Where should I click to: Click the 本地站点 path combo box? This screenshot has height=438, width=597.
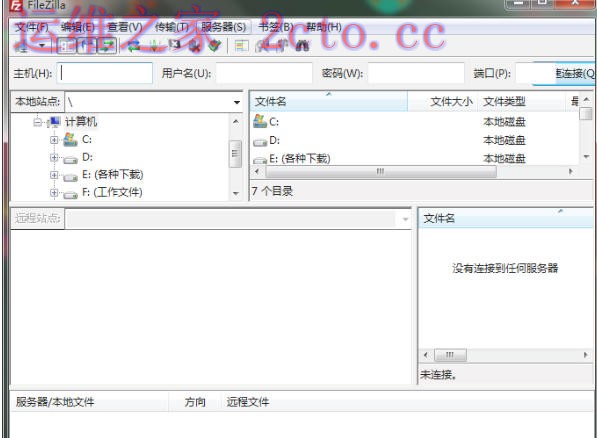coord(154,102)
